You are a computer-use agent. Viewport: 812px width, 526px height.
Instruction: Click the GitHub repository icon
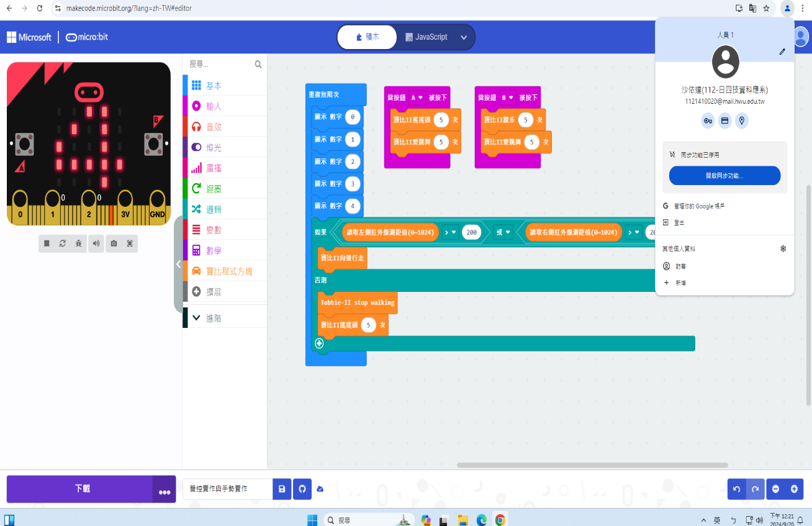coord(302,489)
